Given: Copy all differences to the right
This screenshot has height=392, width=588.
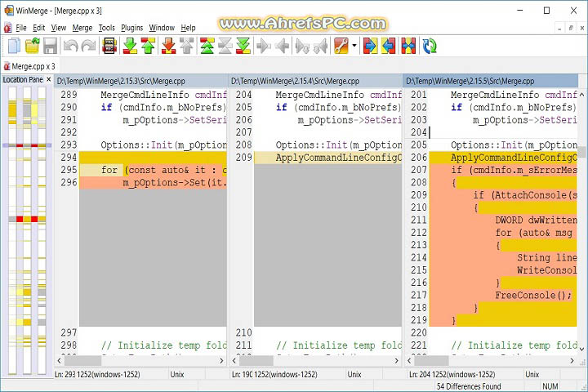Looking at the screenshot, I should [370, 46].
